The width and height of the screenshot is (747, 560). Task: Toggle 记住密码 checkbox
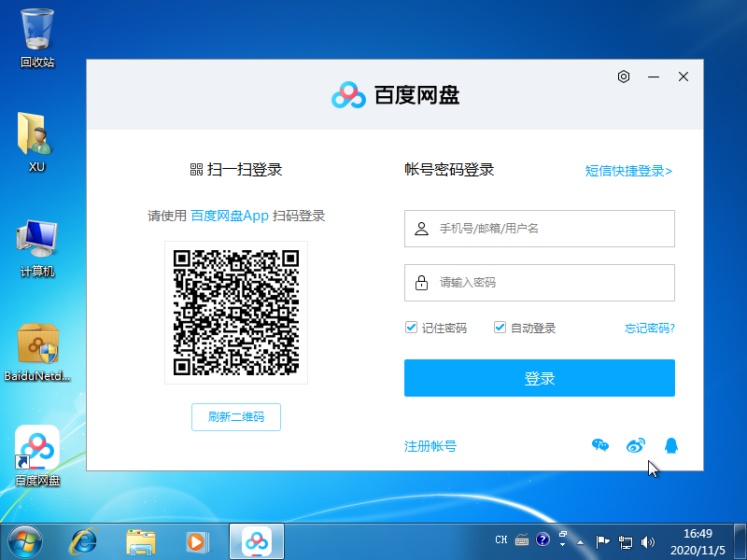point(411,328)
